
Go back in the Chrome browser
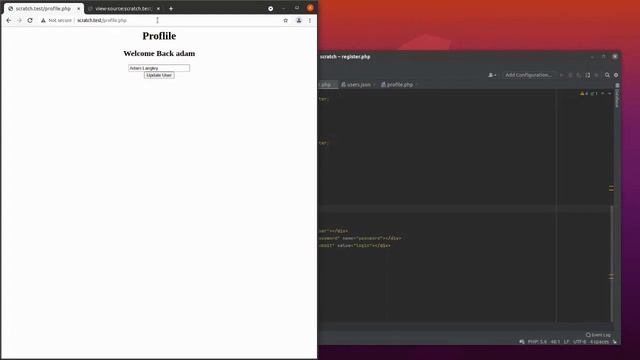pos(9,20)
